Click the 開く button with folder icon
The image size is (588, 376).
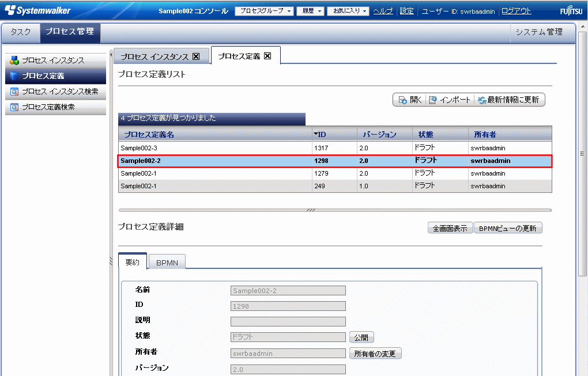point(409,100)
